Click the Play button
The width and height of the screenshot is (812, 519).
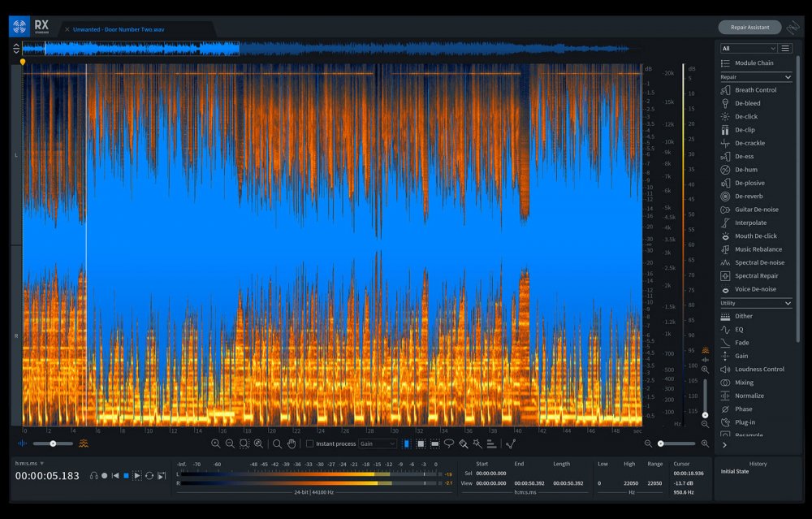136,475
